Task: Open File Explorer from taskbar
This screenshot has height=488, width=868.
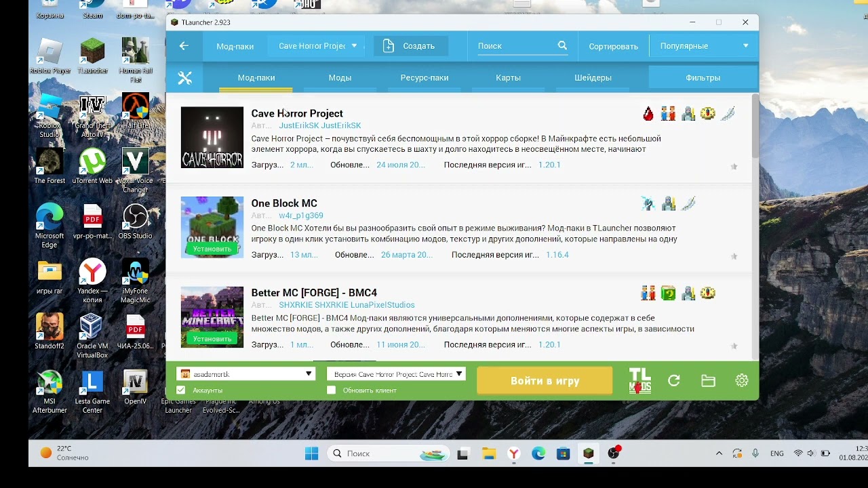Action: click(x=489, y=454)
